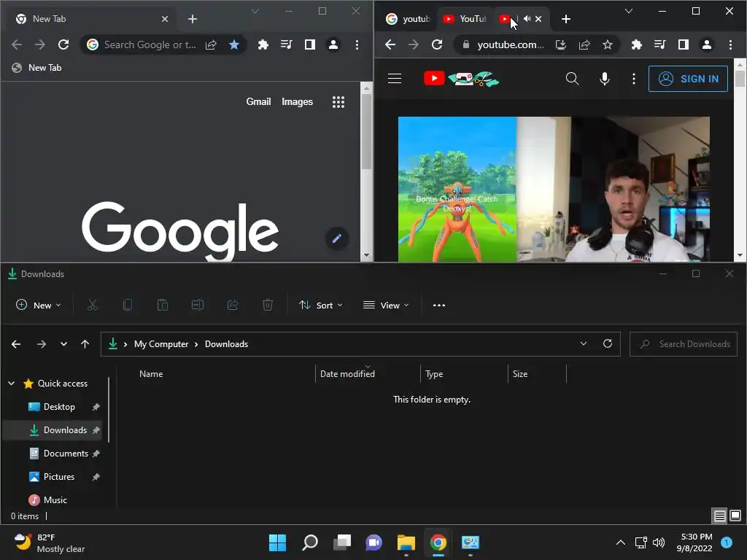747x560 pixels.
Task: Open media control icon in YouTube window
Action: coord(659,44)
